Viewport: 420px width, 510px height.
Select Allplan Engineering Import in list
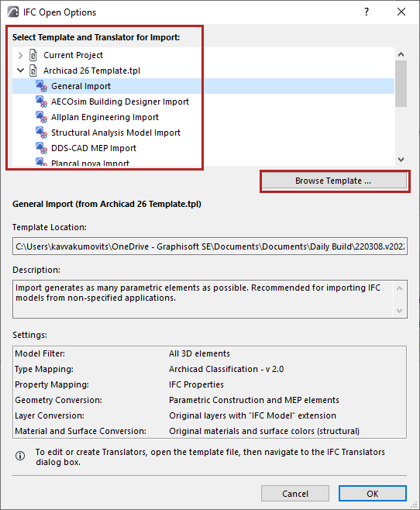pos(105,117)
